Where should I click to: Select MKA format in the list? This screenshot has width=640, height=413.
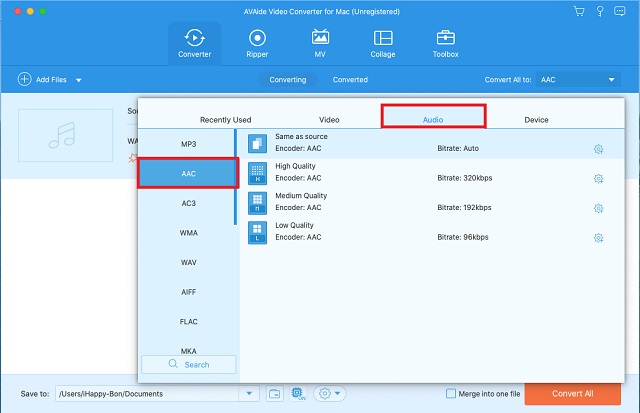188,351
